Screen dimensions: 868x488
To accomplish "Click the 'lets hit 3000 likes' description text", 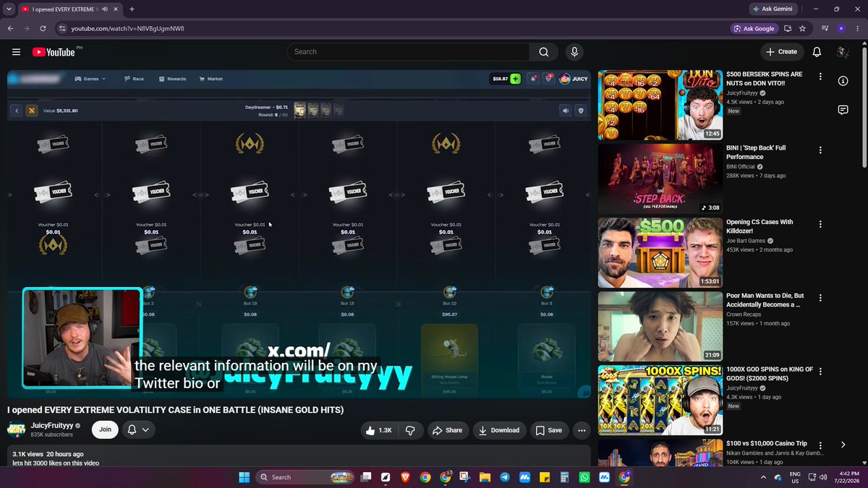I will (x=56, y=463).
